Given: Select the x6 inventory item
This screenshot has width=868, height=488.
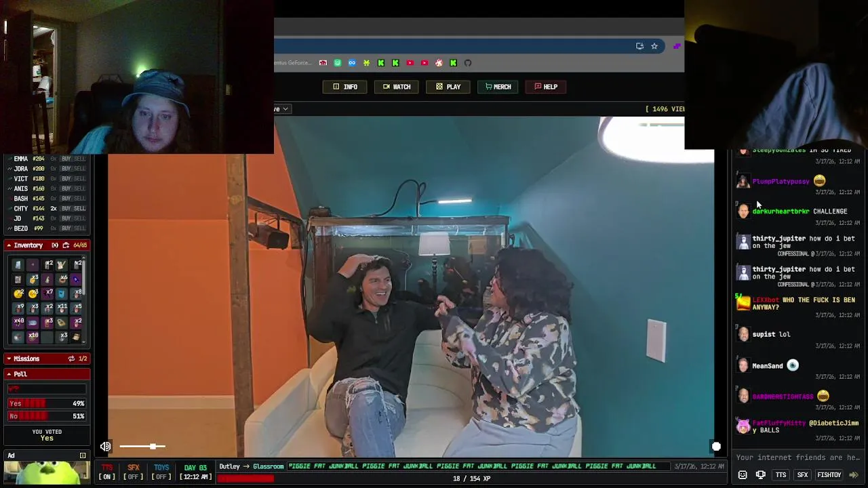Looking at the screenshot, I should (62, 279).
